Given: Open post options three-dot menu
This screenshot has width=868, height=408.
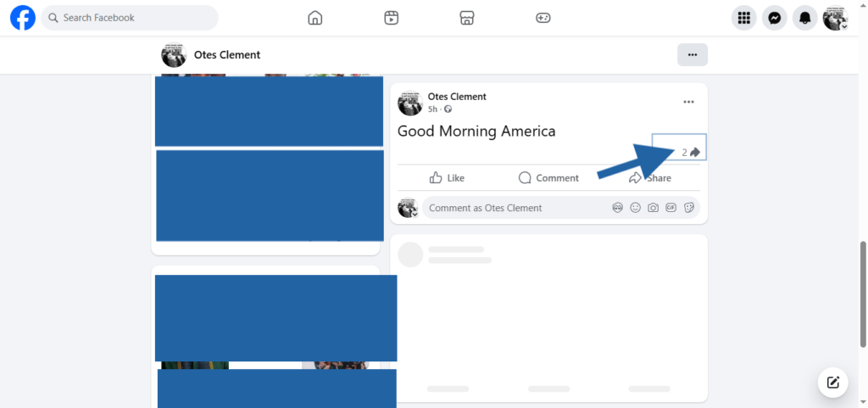Looking at the screenshot, I should (689, 103).
